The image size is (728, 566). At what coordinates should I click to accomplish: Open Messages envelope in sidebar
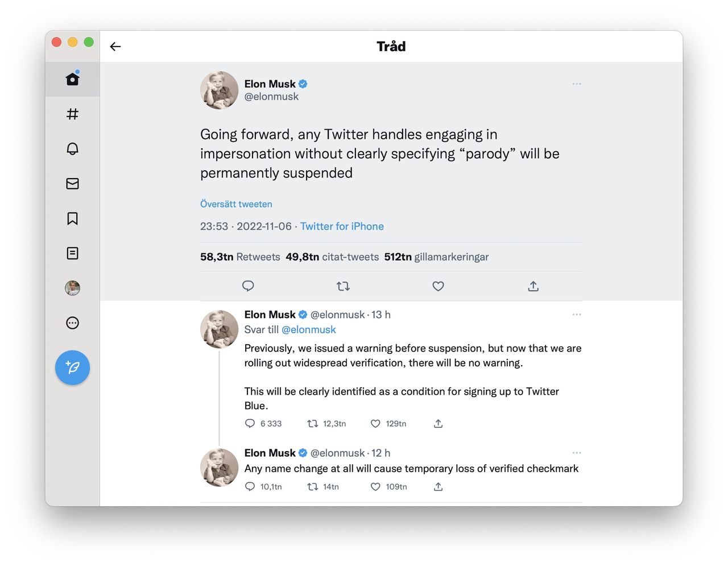(72, 184)
